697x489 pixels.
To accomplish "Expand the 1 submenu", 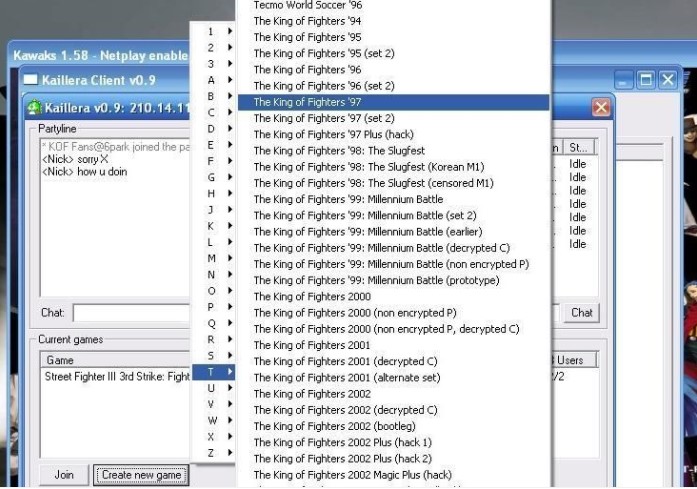I will [213, 32].
